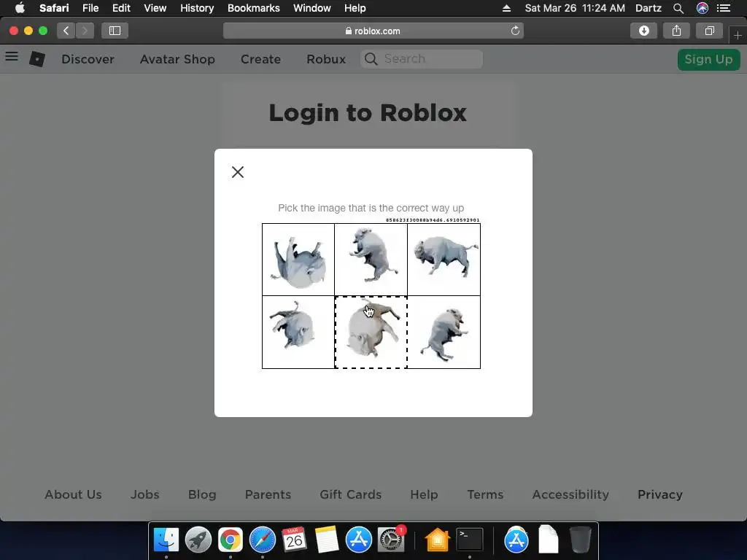
Task: Pick the top-middle tilted bison image
Action: pyautogui.click(x=371, y=260)
